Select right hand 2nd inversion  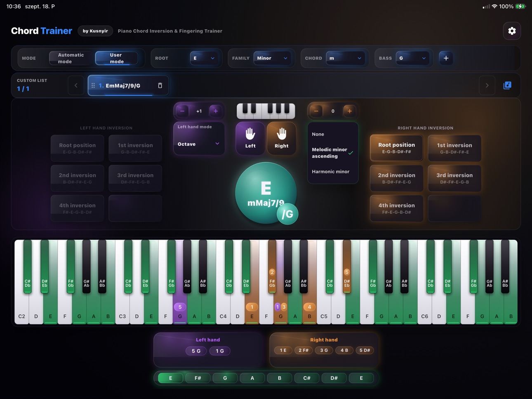point(397,178)
